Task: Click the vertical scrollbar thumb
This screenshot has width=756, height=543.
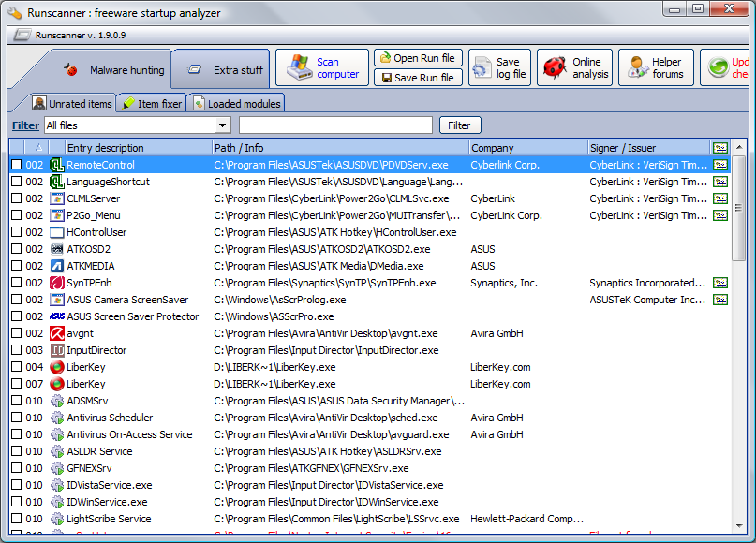Action: pos(738,208)
